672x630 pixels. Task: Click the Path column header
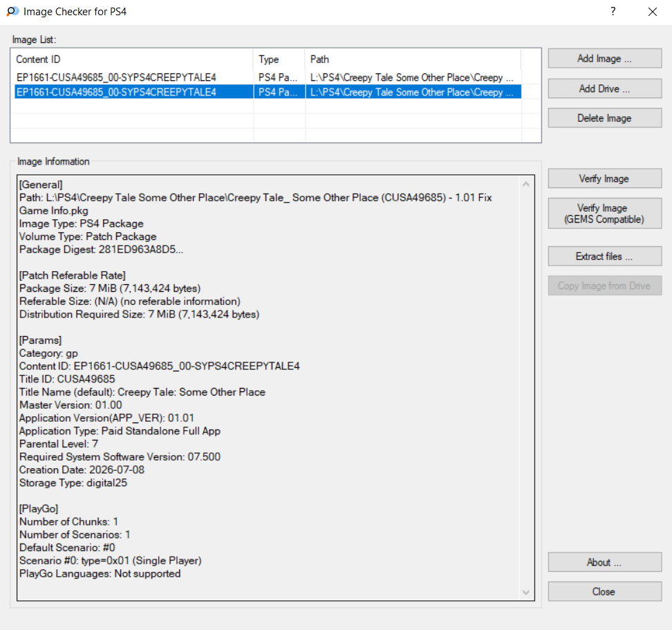coord(413,59)
